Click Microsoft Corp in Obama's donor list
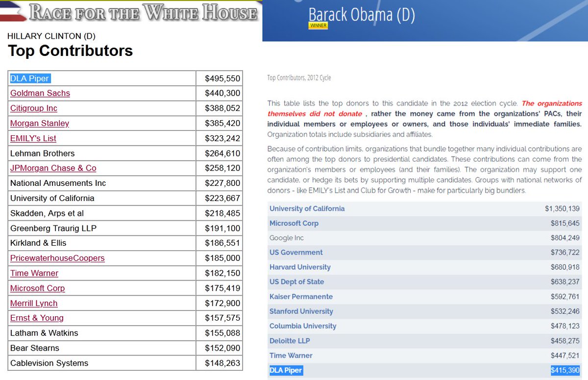The width and height of the screenshot is (588, 380). point(294,223)
